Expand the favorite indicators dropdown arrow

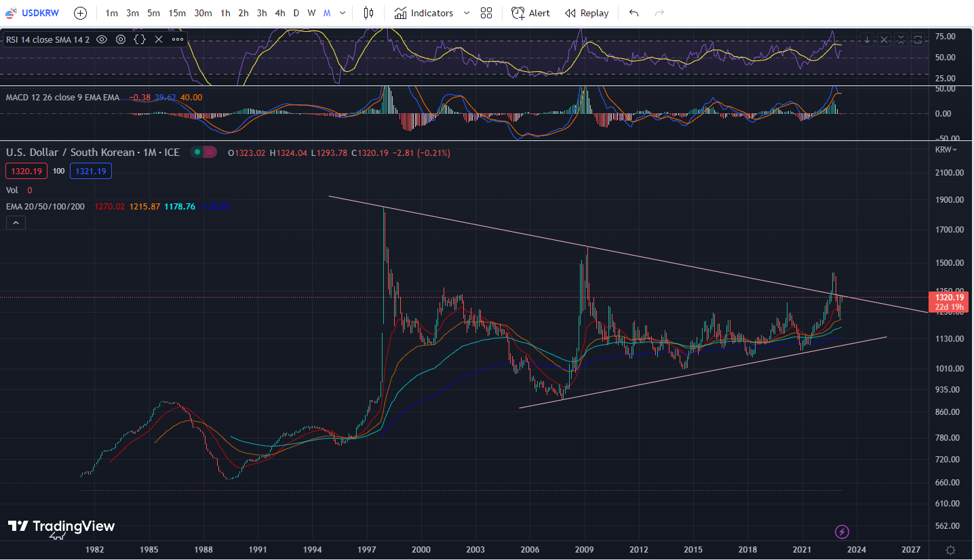(467, 13)
